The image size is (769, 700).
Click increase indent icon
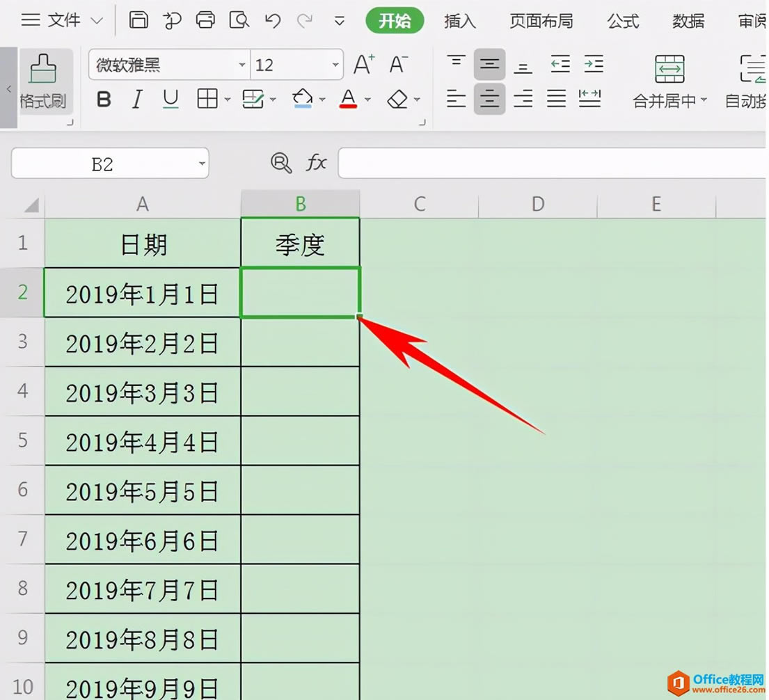[x=594, y=64]
